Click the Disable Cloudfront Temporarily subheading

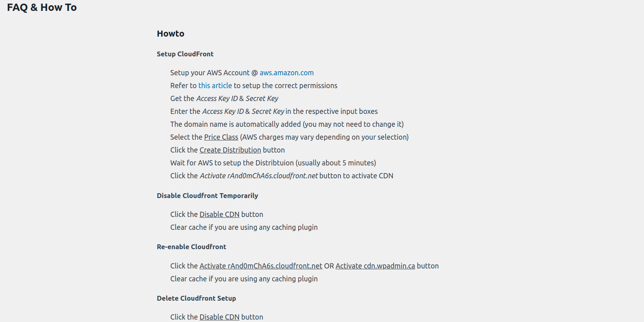point(207,196)
